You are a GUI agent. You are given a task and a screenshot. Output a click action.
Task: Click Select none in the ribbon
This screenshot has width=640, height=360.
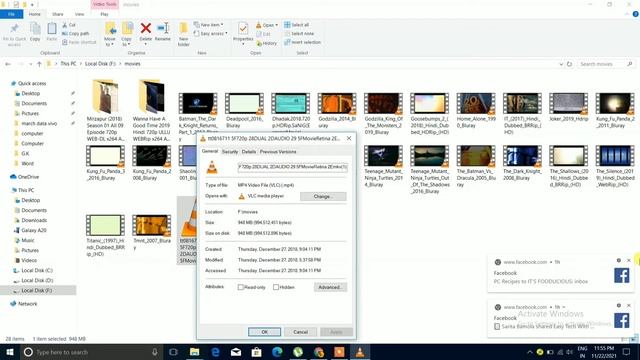[x=299, y=33]
